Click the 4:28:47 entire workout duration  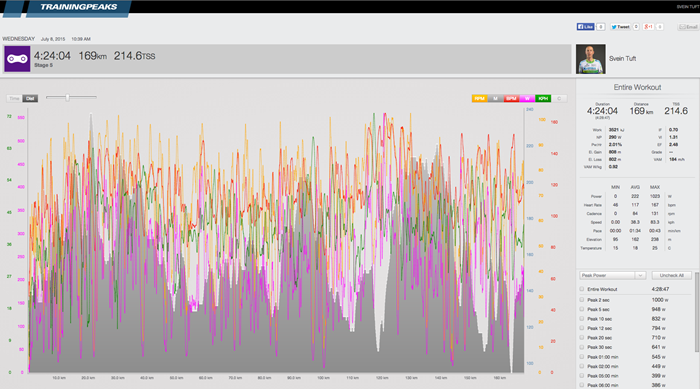point(660,289)
